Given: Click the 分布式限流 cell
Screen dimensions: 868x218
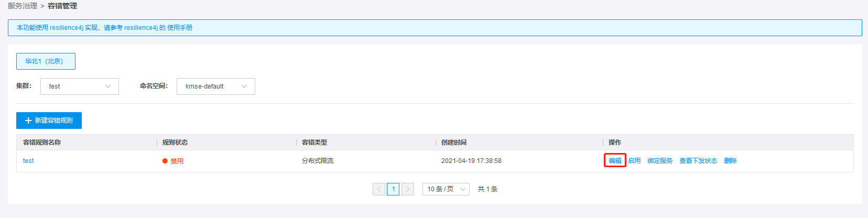Looking at the screenshot, I should (318, 161).
